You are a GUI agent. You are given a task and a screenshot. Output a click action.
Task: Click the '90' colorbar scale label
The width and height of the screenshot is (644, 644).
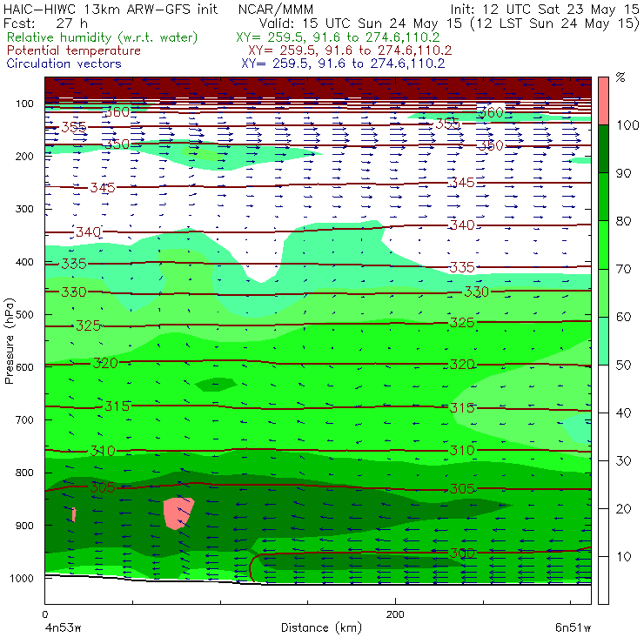(x=623, y=173)
